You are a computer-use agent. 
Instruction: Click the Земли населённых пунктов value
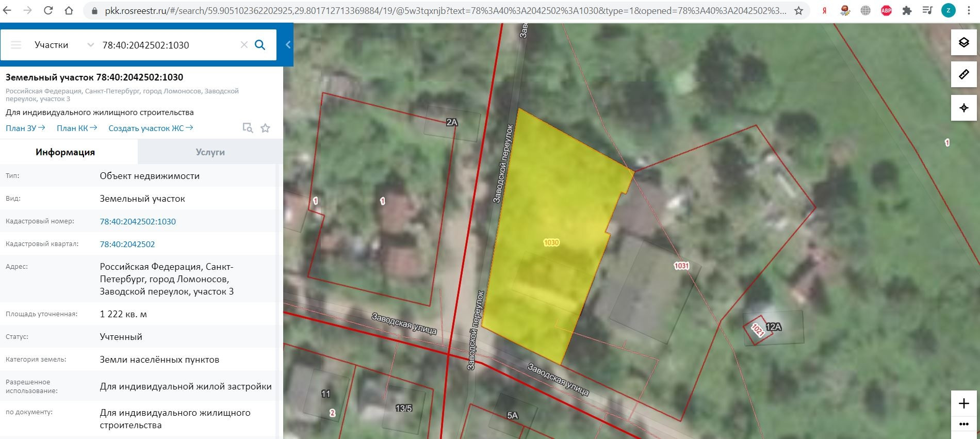159,360
